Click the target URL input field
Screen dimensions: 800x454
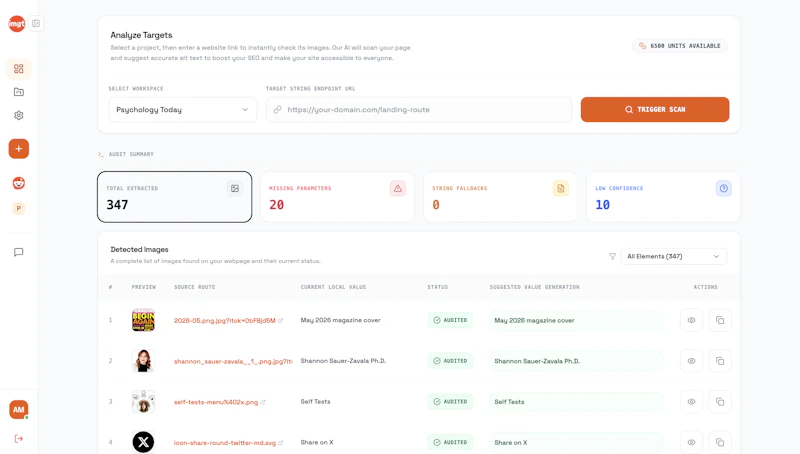(419, 110)
